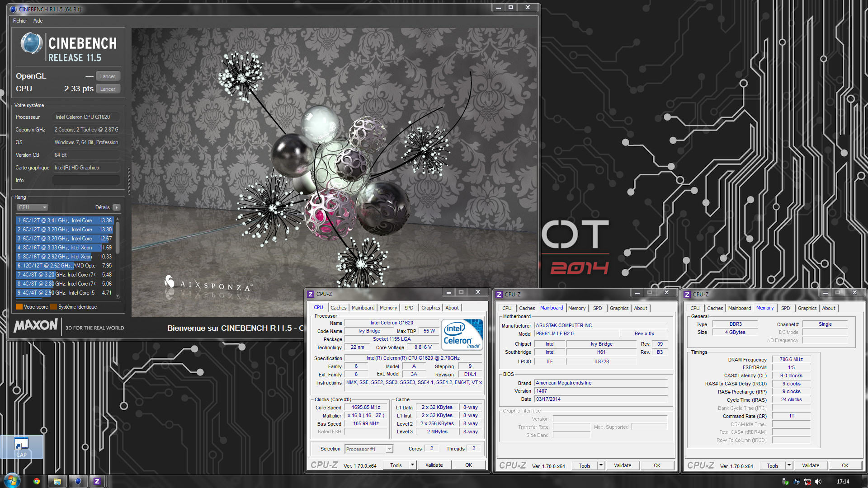Expand Tools dropdown arrow in first CPU-Z window
Image resolution: width=868 pixels, height=488 pixels.
(x=412, y=465)
